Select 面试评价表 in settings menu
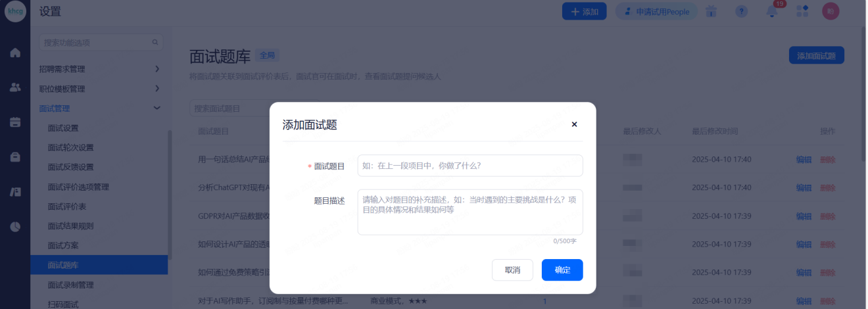 click(x=67, y=206)
